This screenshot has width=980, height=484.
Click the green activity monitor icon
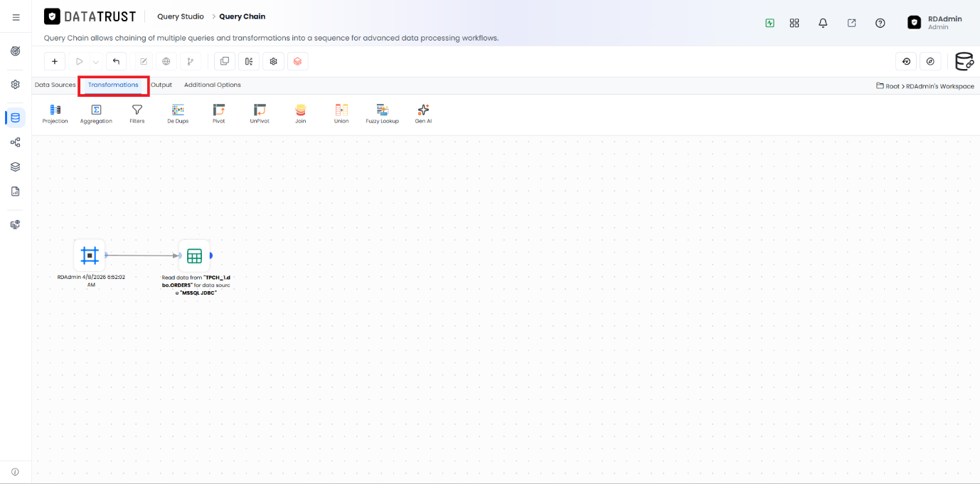coord(769,23)
